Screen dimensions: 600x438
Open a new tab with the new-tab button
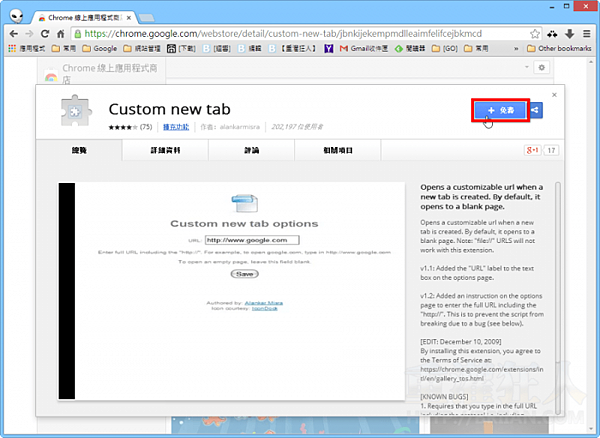click(147, 18)
